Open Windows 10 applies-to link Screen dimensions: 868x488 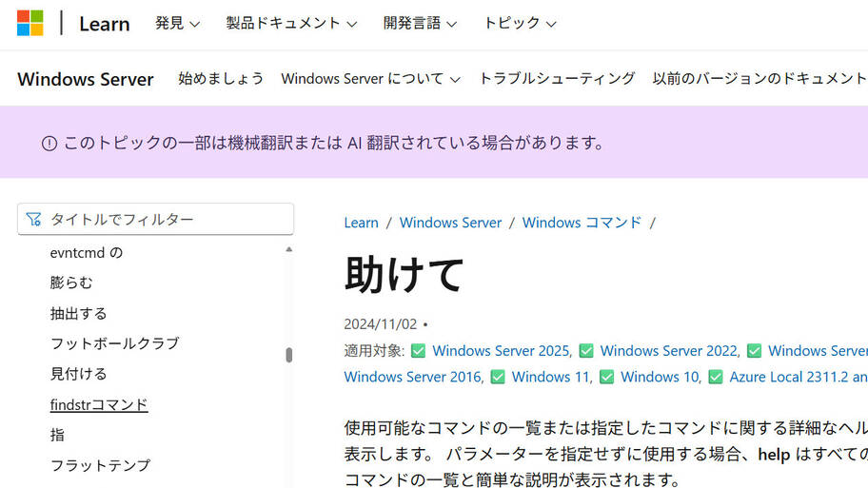(x=661, y=377)
